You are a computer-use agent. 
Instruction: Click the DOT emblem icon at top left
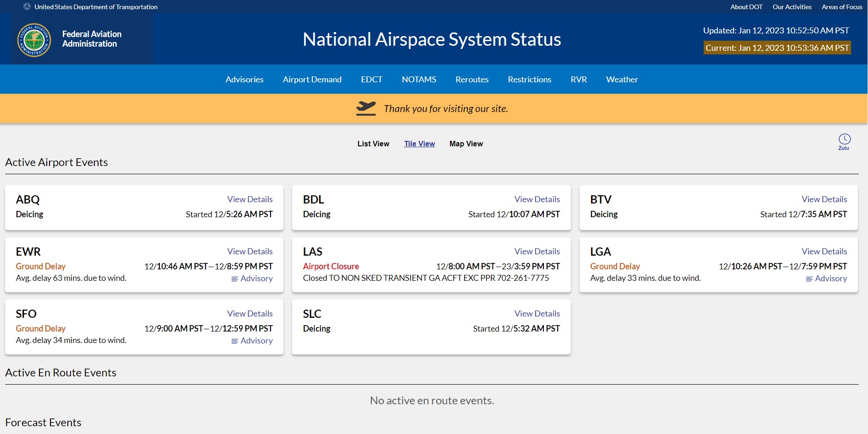click(27, 7)
